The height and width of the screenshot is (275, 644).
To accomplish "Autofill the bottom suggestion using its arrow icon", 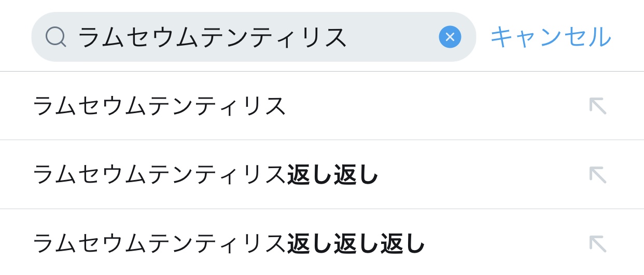I will [x=597, y=243].
